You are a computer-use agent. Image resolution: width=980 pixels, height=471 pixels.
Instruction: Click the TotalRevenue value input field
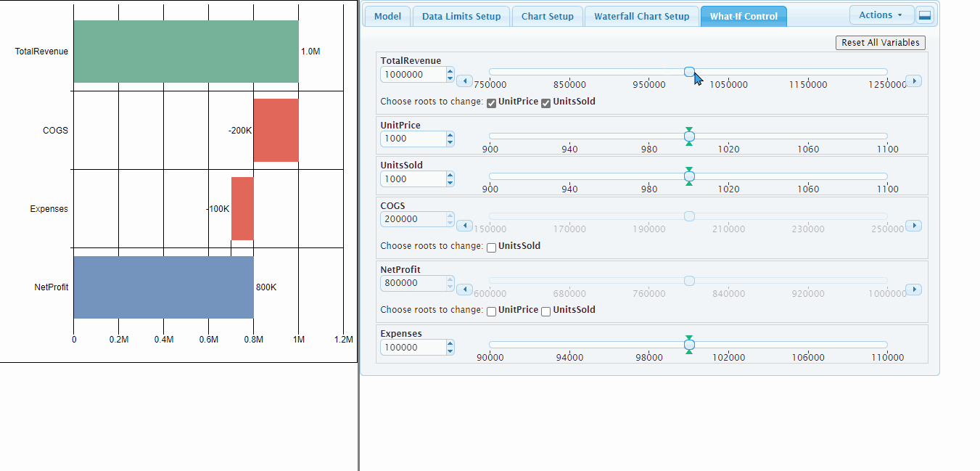click(413, 75)
